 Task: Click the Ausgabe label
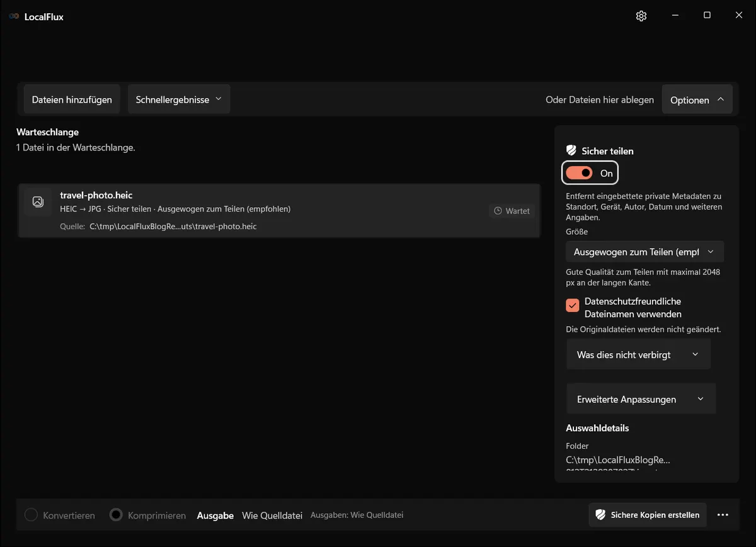pyautogui.click(x=215, y=515)
